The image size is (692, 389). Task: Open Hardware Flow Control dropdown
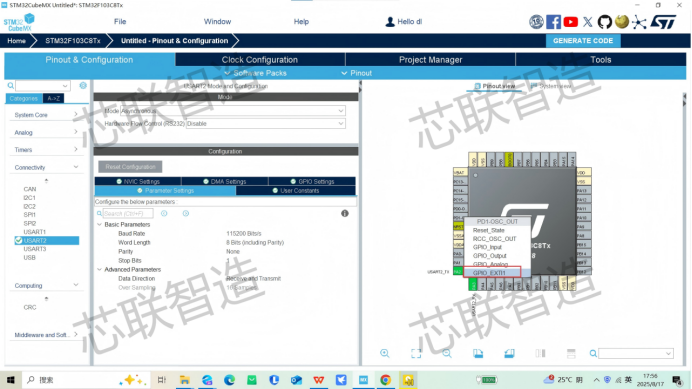click(x=266, y=124)
